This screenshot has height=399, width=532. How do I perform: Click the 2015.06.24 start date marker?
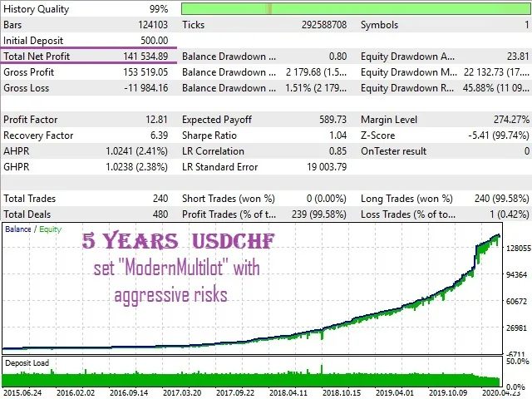pyautogui.click(x=22, y=393)
